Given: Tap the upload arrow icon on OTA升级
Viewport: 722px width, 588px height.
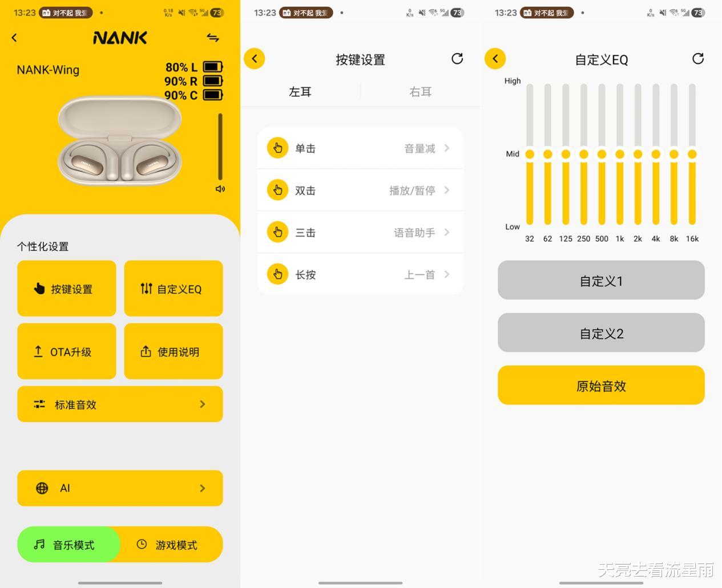Looking at the screenshot, I should click(38, 351).
